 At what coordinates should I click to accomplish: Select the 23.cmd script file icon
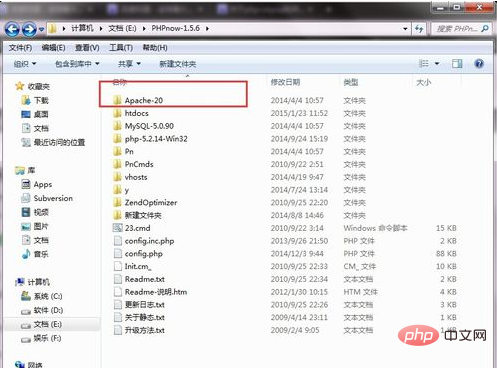pyautogui.click(x=118, y=228)
